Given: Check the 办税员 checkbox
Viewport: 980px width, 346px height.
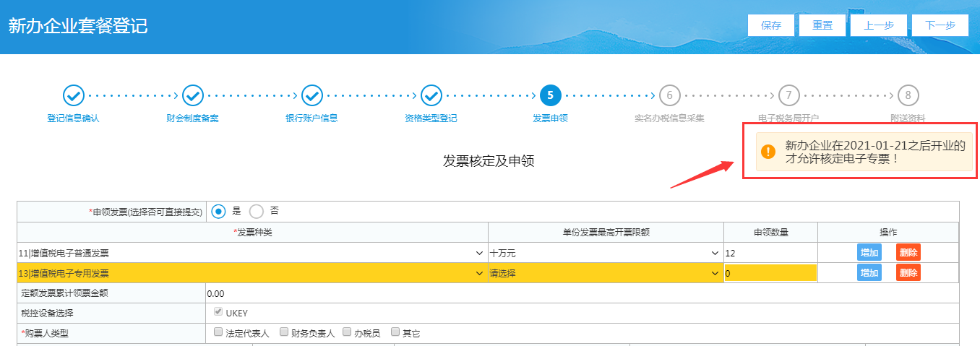Looking at the screenshot, I should (x=348, y=332).
